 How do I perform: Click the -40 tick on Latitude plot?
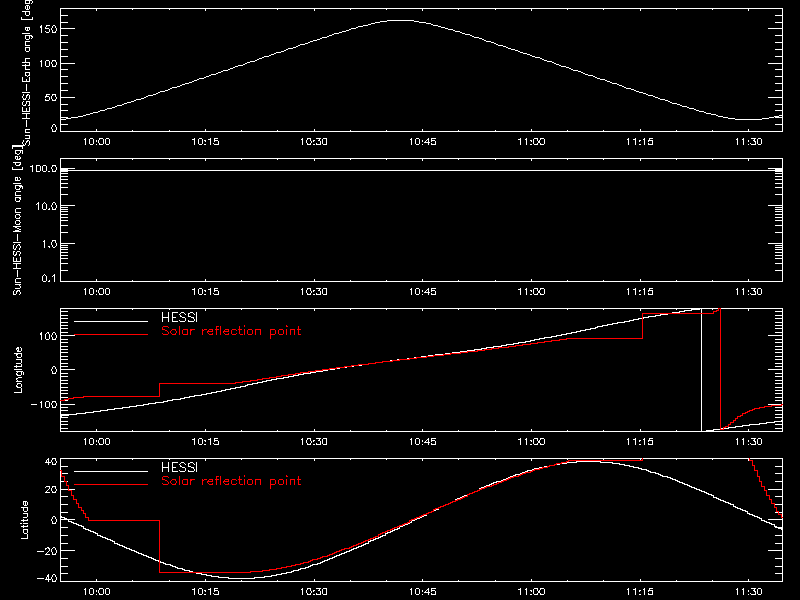click(x=46, y=579)
